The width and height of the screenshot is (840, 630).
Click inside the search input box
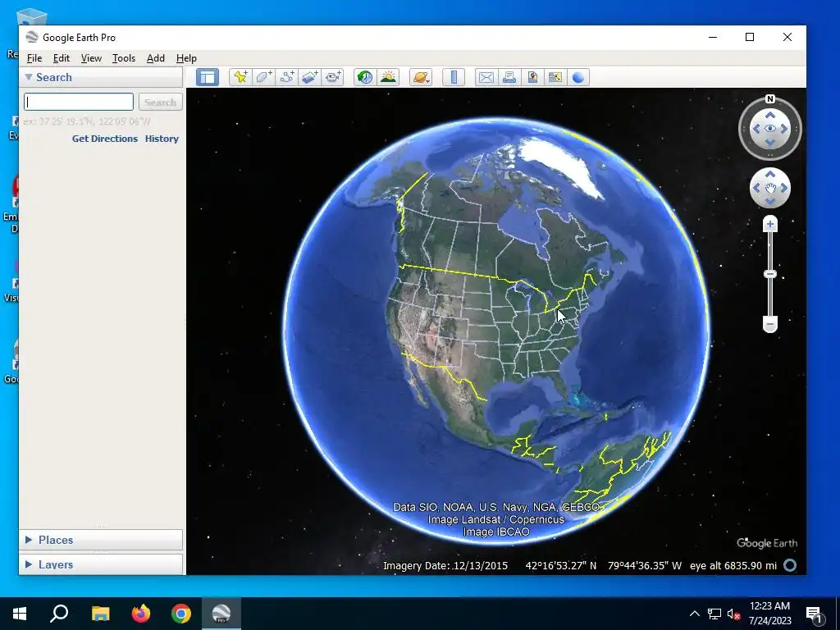click(79, 102)
